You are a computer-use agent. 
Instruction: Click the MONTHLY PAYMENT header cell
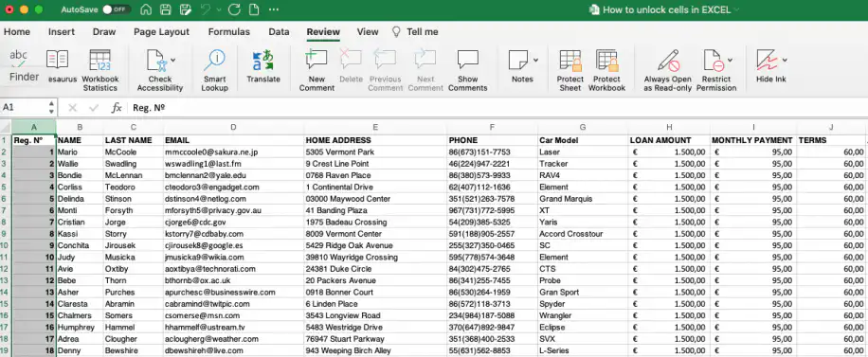(x=752, y=140)
